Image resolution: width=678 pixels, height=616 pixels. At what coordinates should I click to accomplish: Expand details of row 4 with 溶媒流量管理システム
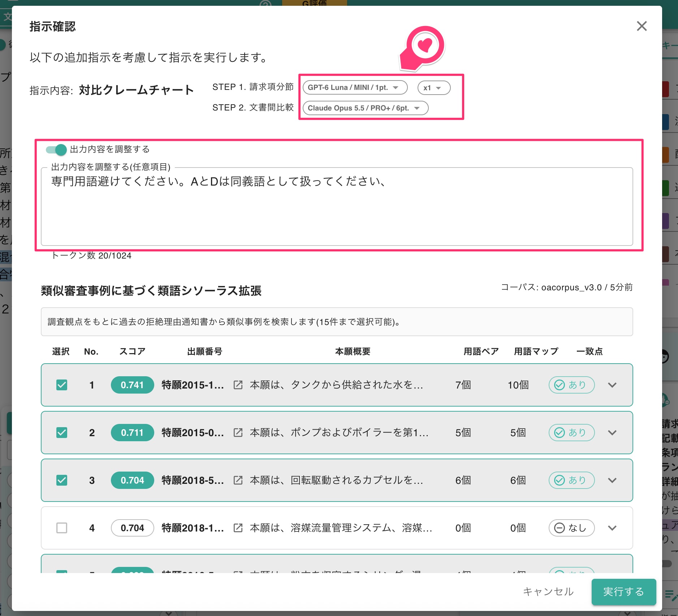[x=612, y=528]
